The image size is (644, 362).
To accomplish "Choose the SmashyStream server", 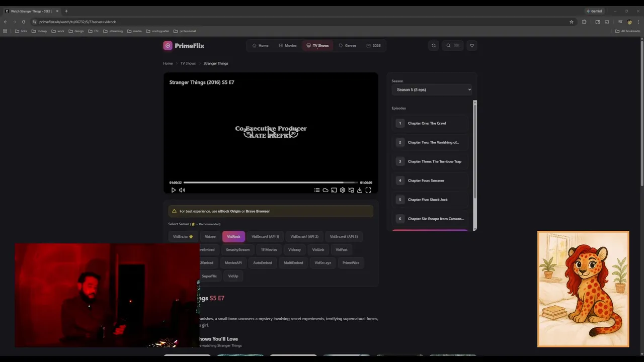I will (x=237, y=249).
